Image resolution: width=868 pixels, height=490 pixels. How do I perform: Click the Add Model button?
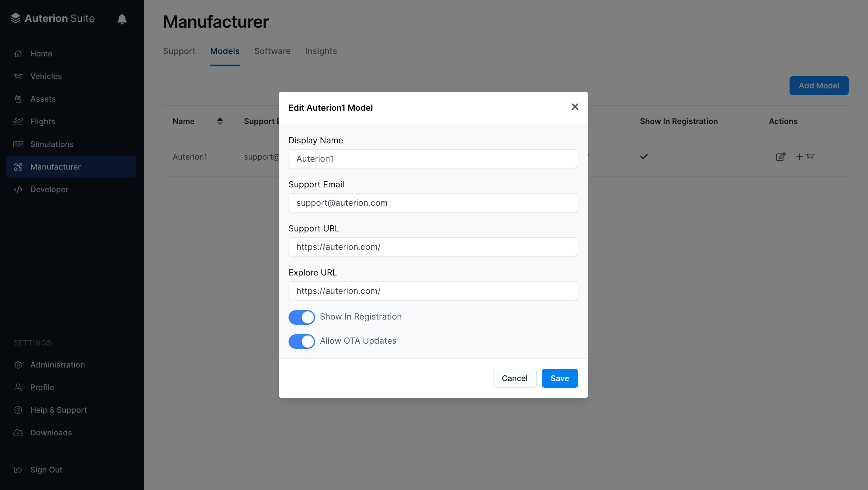click(819, 86)
